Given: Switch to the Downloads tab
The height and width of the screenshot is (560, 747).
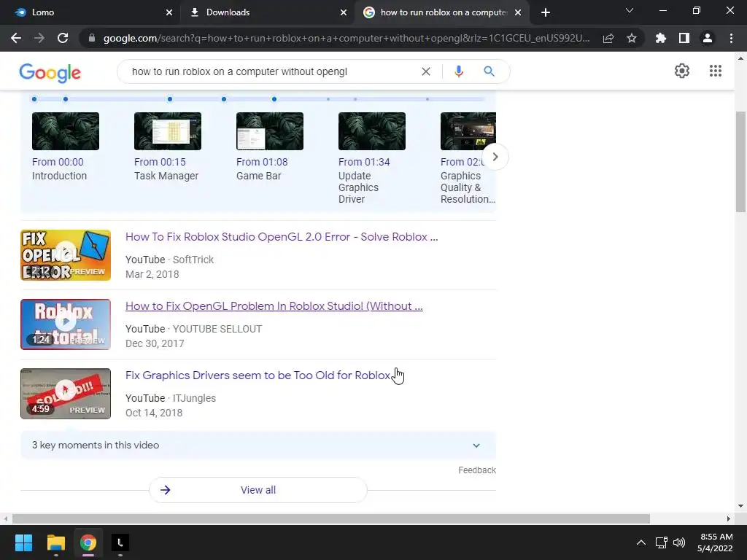Looking at the screenshot, I should [268, 12].
